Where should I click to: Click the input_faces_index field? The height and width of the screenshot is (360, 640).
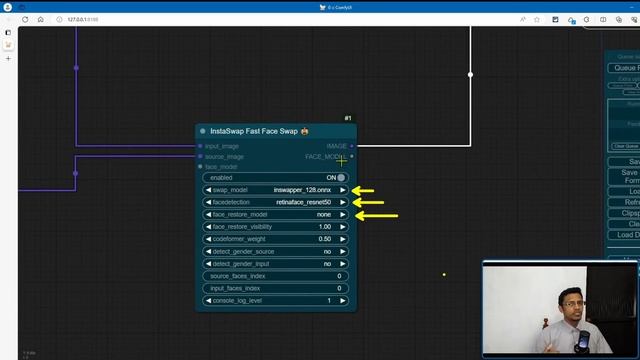[276, 288]
